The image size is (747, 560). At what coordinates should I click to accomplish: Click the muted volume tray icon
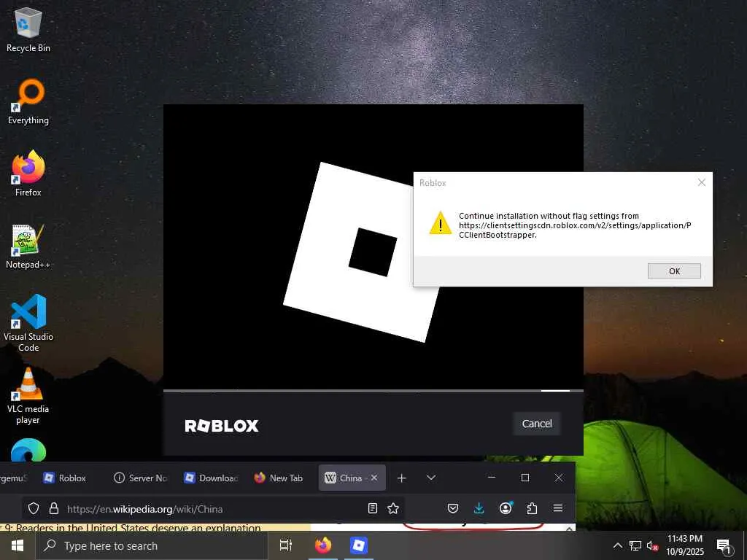pyautogui.click(x=652, y=545)
